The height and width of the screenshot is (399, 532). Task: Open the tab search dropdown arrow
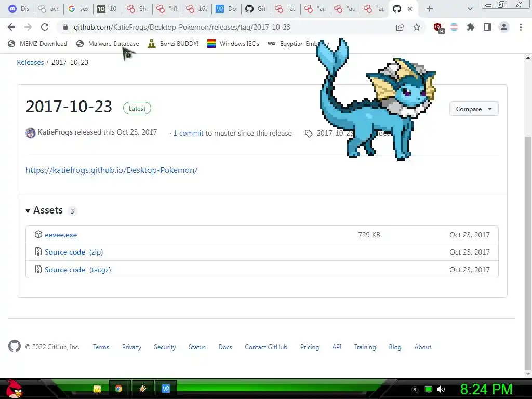tap(470, 9)
